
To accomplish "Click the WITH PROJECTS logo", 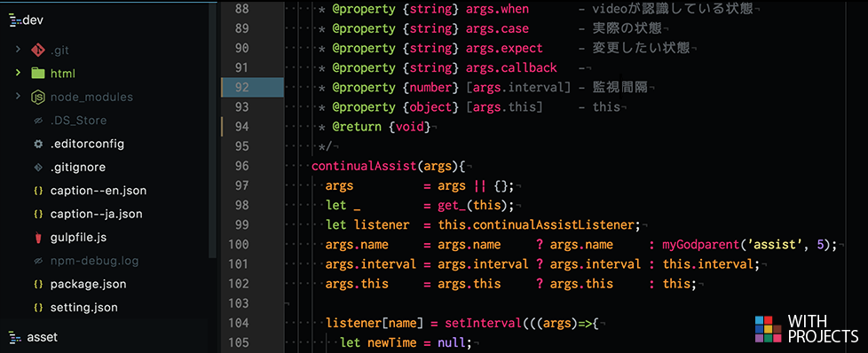I will (x=806, y=328).
